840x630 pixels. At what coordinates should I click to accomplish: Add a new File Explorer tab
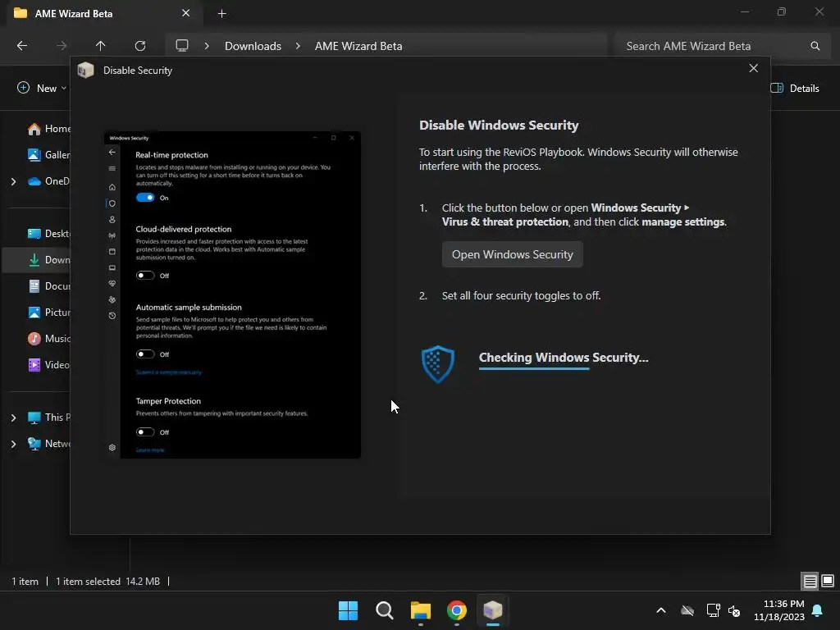[221, 13]
